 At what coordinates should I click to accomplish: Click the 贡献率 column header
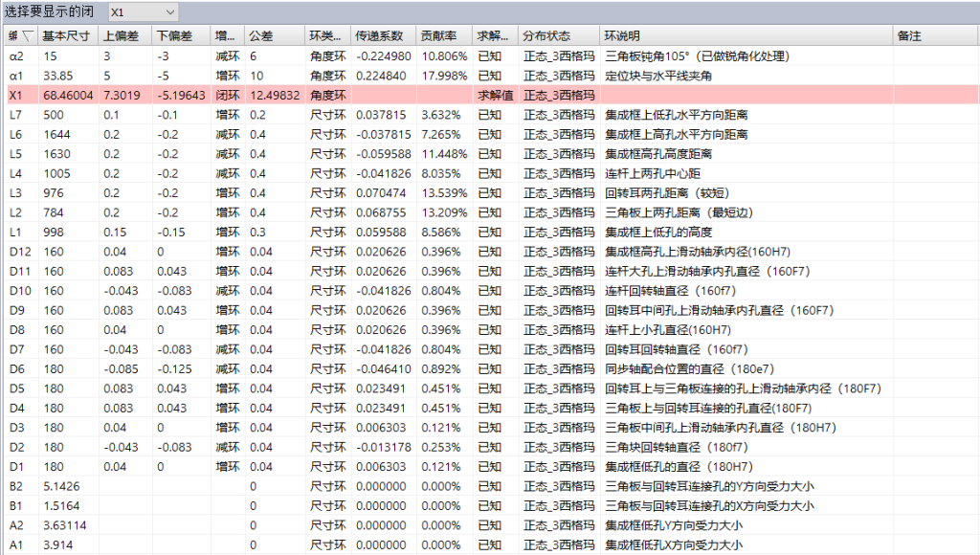pyautogui.click(x=444, y=36)
